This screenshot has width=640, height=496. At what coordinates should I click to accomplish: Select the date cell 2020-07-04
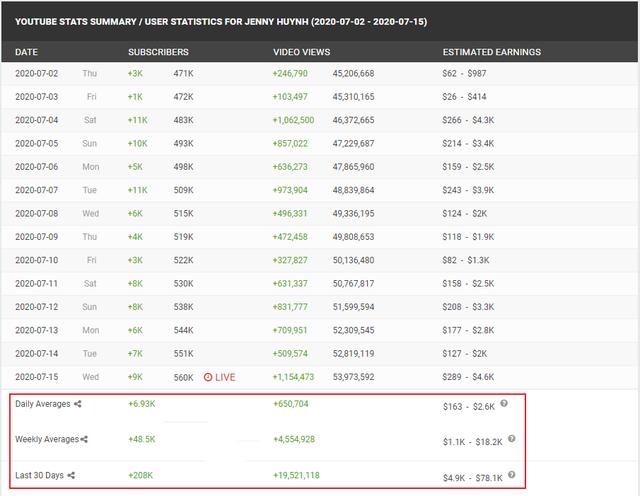pyautogui.click(x=37, y=120)
